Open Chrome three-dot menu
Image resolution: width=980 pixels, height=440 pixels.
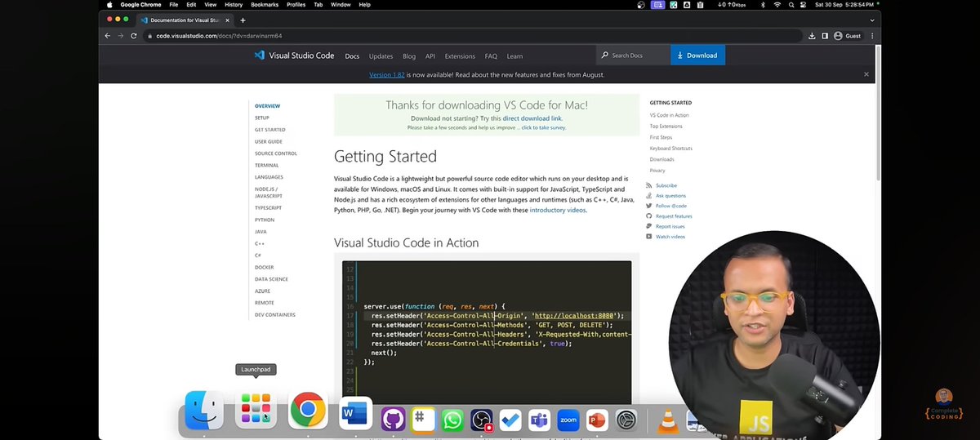[x=872, y=36]
